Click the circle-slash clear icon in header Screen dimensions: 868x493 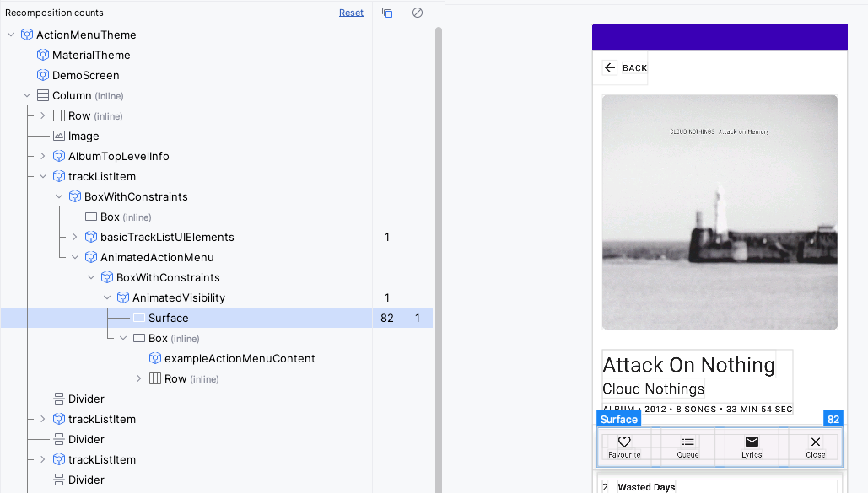418,12
